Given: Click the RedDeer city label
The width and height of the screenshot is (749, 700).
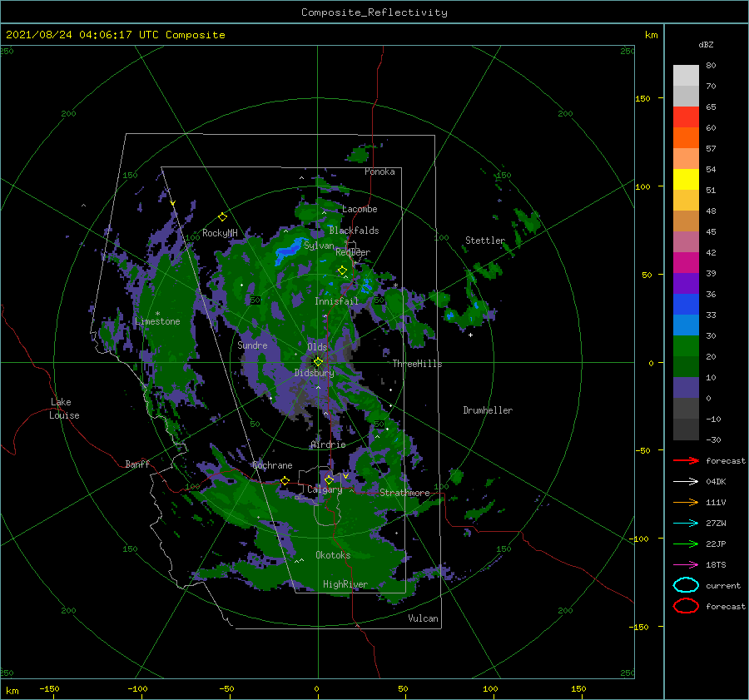Looking at the screenshot, I should click(x=353, y=252).
